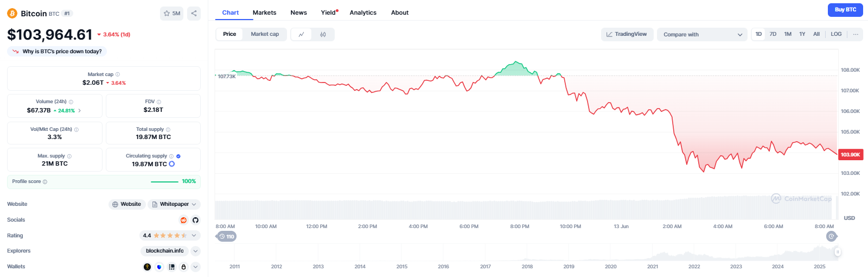Screen dimensions: 868x277
Task: Add Bitcoin to watchlist star button
Action: point(171,14)
